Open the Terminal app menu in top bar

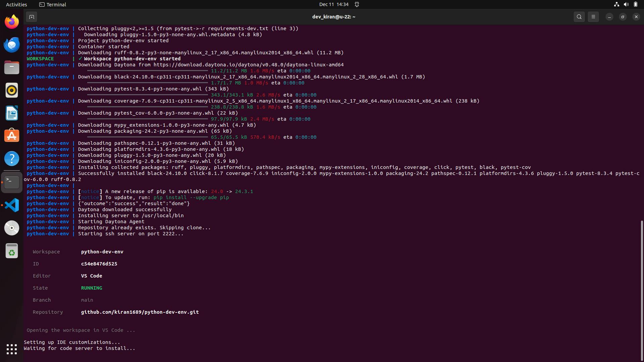pos(53,4)
